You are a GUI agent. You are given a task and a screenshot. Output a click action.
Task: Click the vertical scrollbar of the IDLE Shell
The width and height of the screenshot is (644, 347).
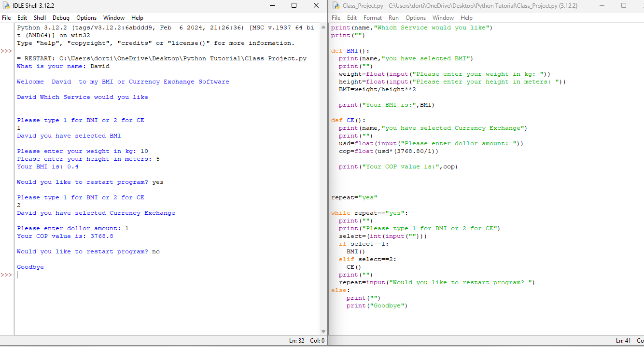(323, 179)
